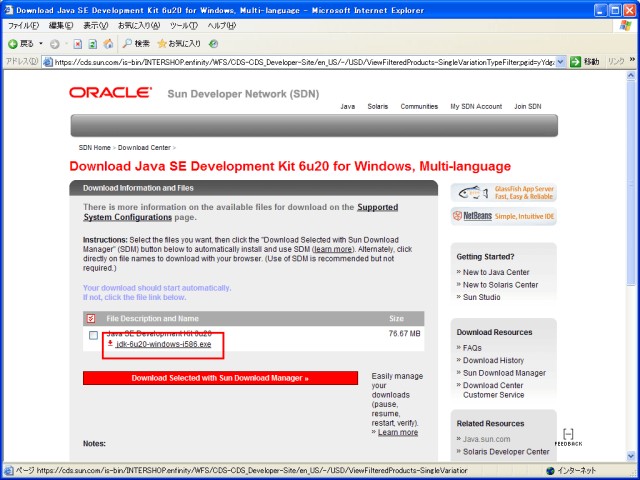Click the green Go arrow button
The image size is (640, 480).
pos(575,62)
